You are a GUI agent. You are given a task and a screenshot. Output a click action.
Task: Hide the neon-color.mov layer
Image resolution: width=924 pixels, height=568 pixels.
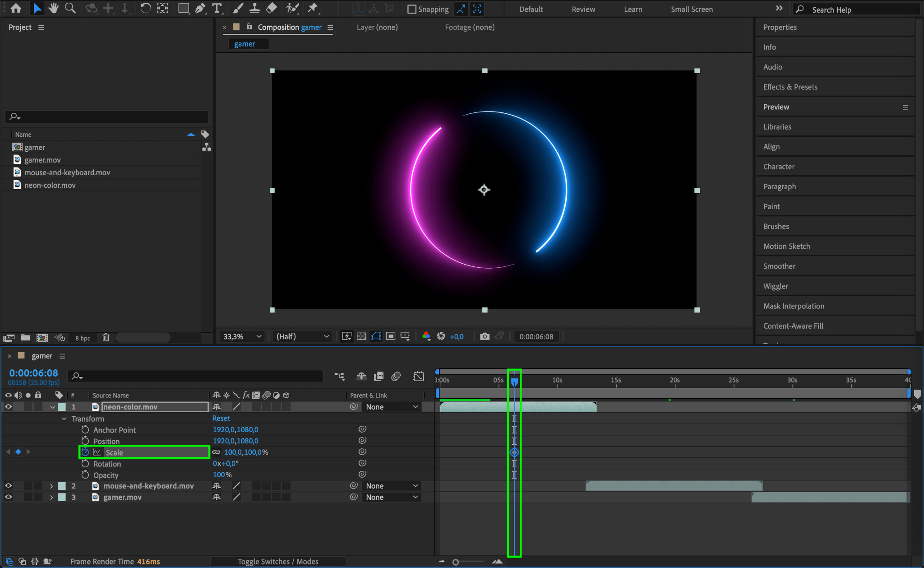point(8,407)
